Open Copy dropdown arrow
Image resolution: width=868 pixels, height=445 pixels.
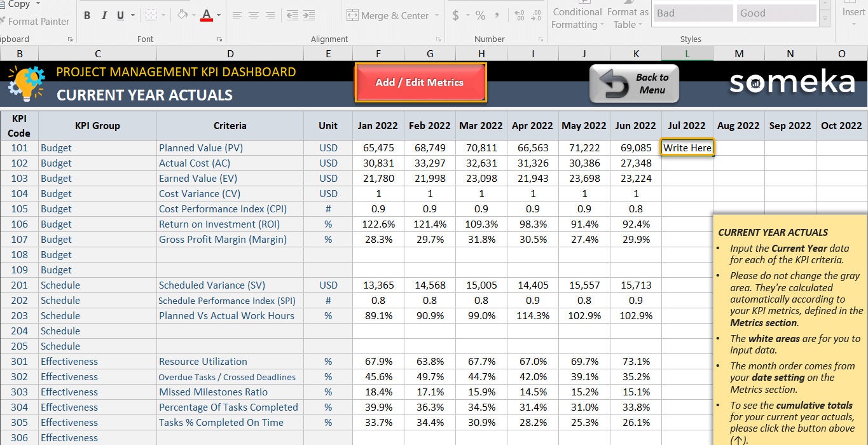pyautogui.click(x=39, y=4)
